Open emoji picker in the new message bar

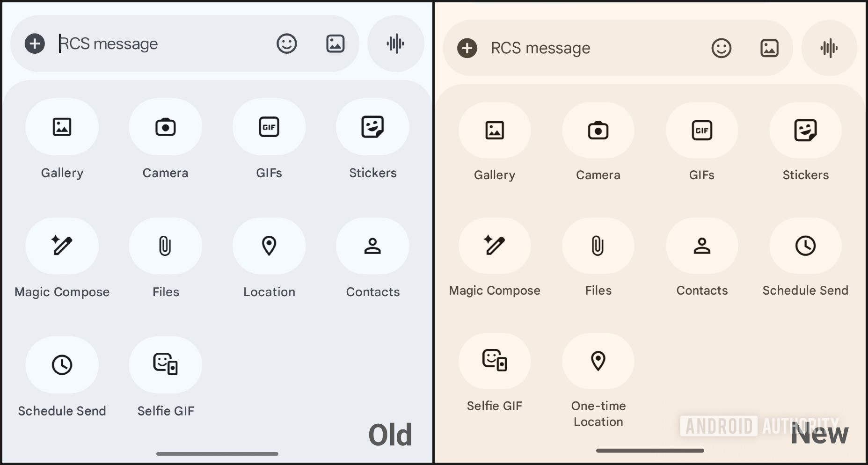[721, 48]
